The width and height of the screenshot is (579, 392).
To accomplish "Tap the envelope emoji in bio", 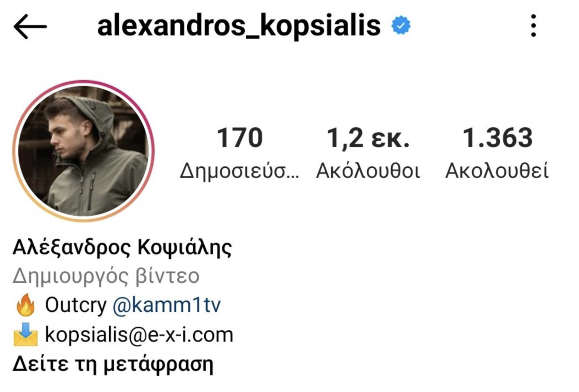I will click(25, 334).
